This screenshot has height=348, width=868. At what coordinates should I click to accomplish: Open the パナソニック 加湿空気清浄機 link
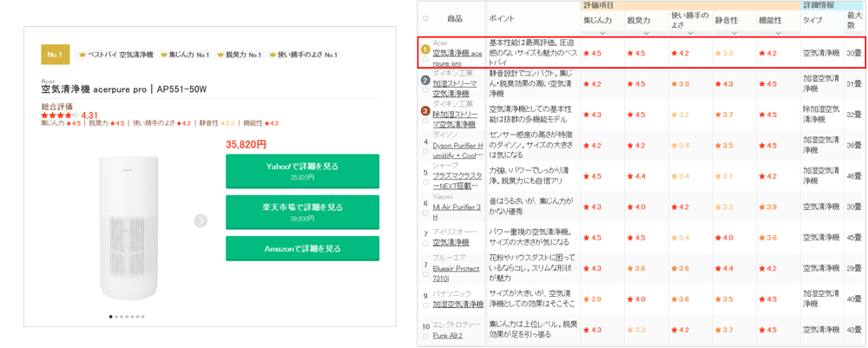coord(457,305)
